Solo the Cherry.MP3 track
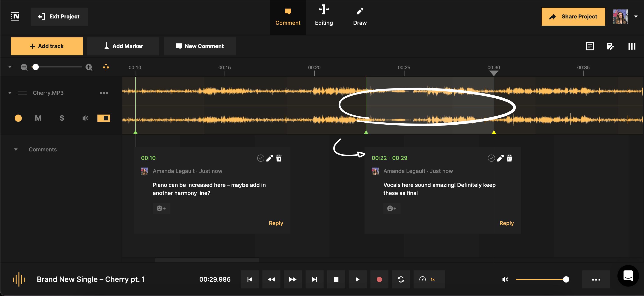The width and height of the screenshot is (644, 296). click(62, 118)
